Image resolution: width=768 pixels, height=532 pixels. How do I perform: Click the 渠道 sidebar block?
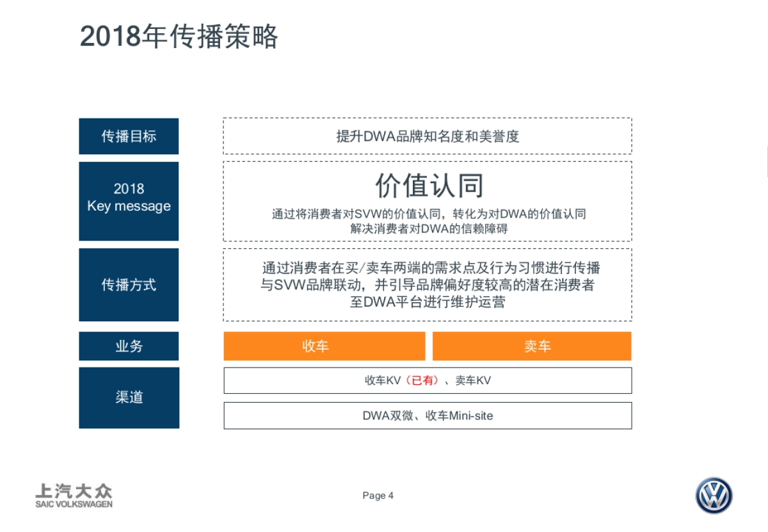tap(128, 397)
